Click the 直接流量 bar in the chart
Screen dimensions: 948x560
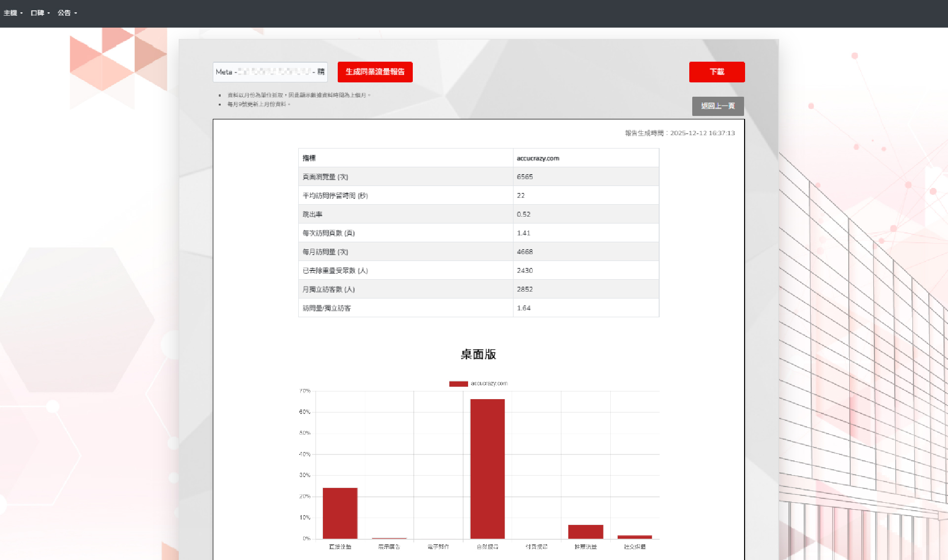(x=340, y=513)
